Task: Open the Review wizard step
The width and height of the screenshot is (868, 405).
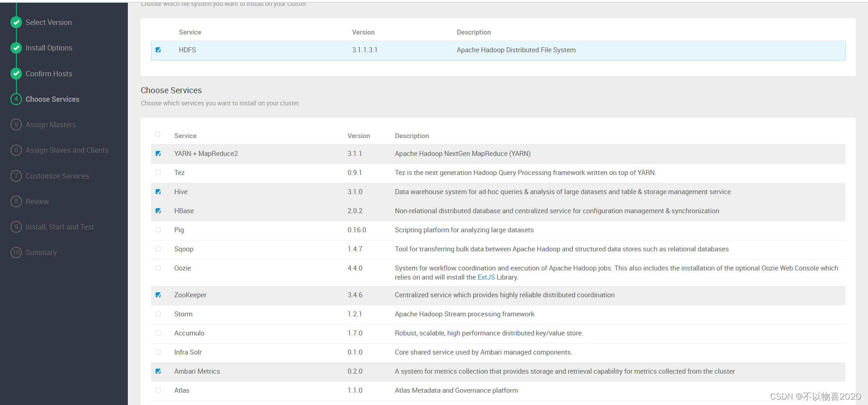Action: click(x=37, y=201)
